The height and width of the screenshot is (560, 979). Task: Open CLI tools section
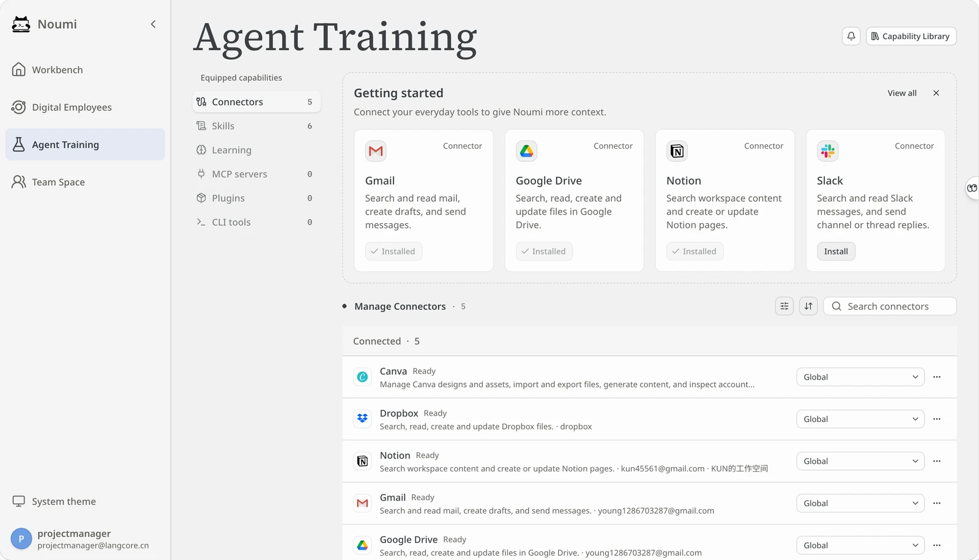256,222
